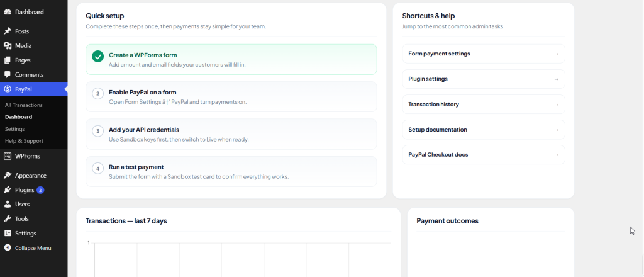Click the WPForms form icon
Screen dimensions: 644x277
8,156
